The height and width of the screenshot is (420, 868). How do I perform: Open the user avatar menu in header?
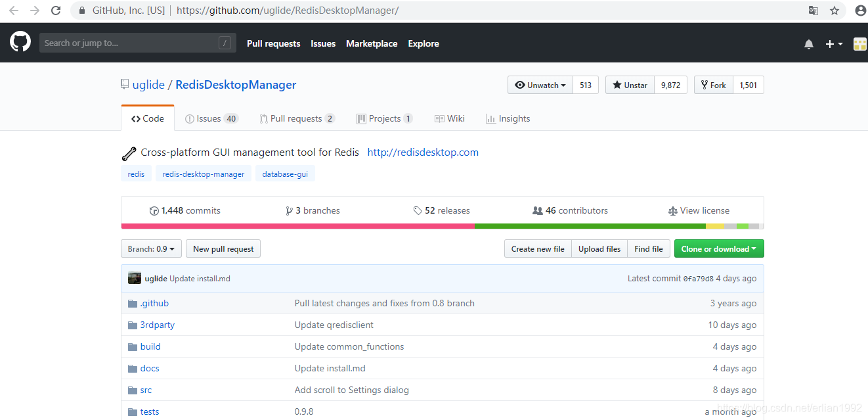860,44
